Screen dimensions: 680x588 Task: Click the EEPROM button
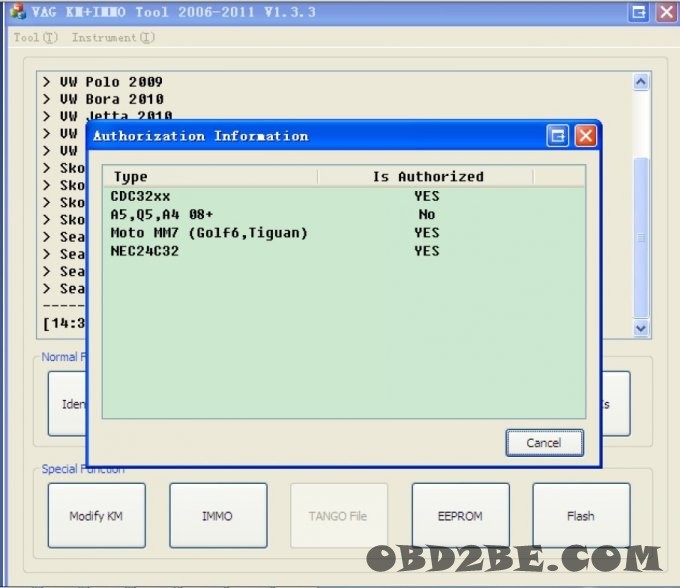(x=461, y=516)
